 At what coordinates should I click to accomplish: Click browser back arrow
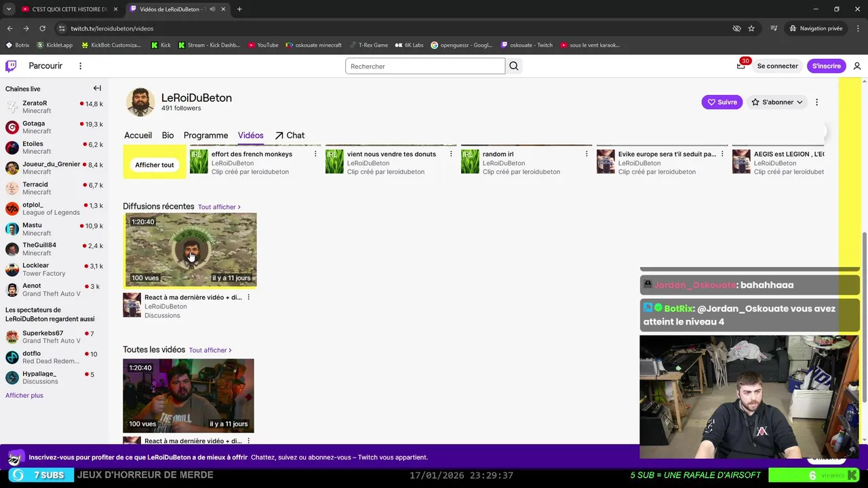pos(9,28)
